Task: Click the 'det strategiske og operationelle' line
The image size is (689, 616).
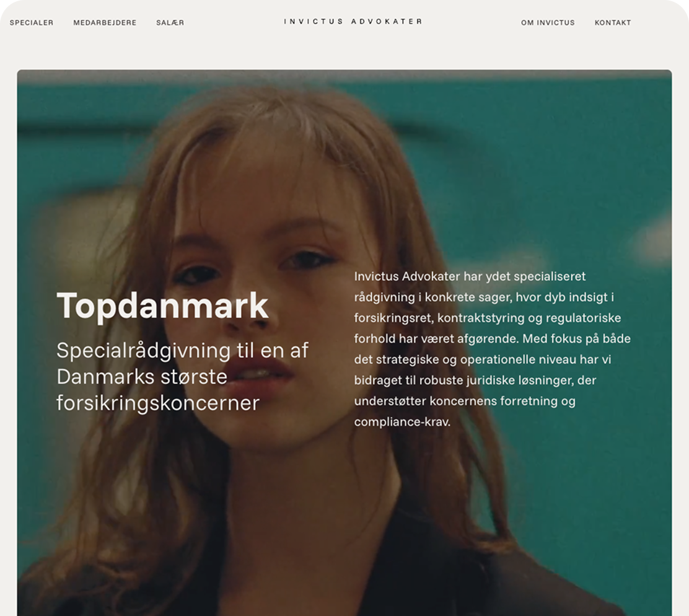Action: [483, 359]
